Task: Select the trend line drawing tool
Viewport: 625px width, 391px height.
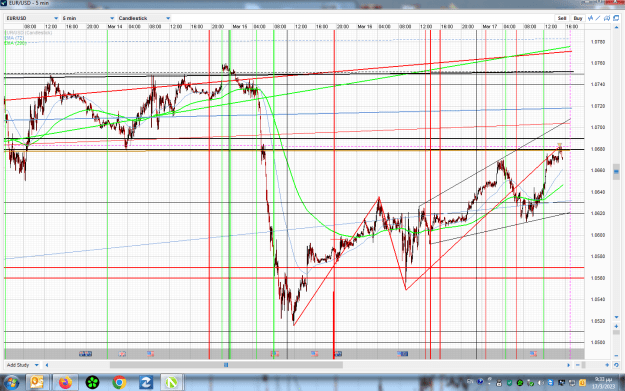Action: point(598,18)
